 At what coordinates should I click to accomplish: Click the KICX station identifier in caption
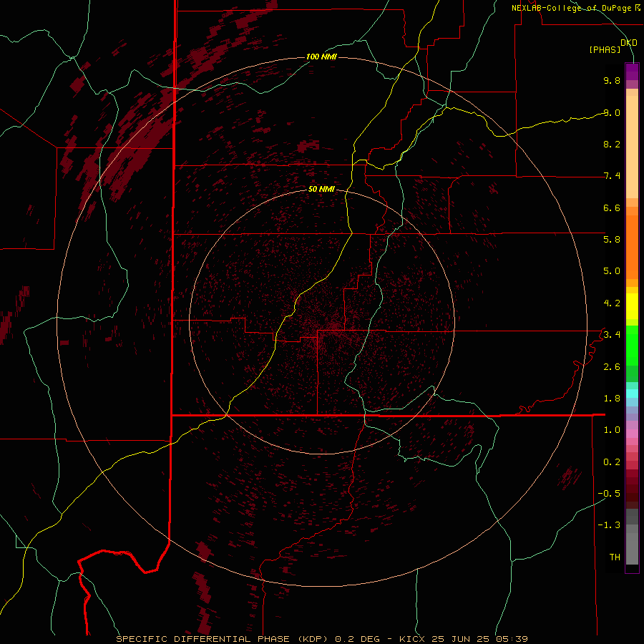411,639
